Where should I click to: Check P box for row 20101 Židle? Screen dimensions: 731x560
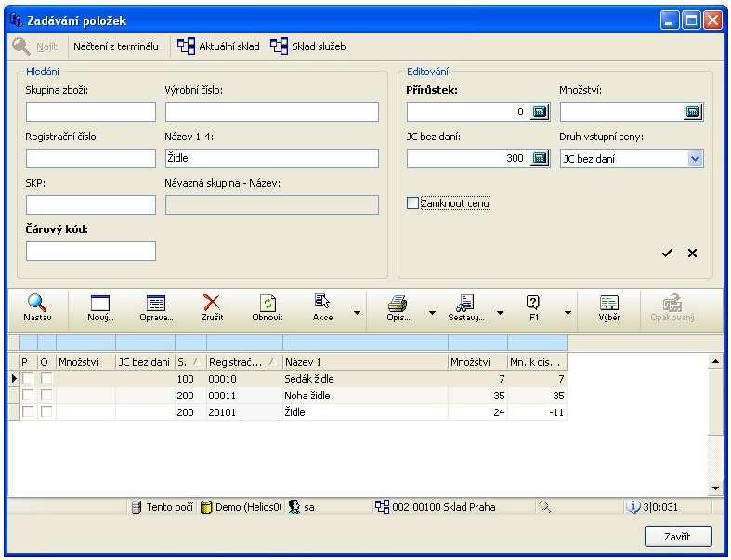point(28,411)
